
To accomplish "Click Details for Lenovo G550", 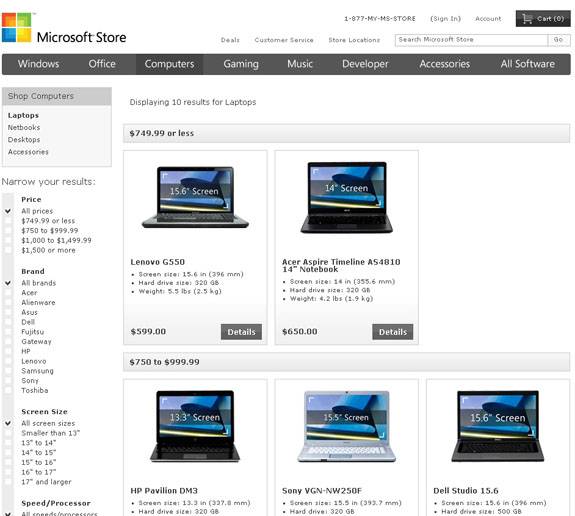I will coord(241,332).
